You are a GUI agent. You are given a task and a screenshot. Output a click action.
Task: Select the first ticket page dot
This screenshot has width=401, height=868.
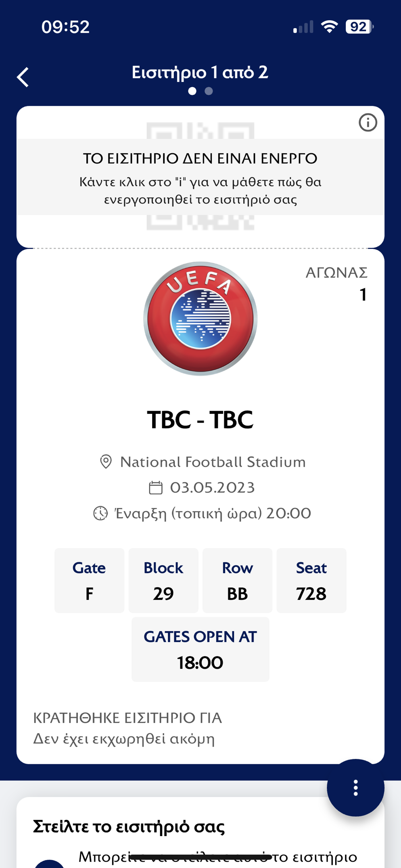[192, 91]
